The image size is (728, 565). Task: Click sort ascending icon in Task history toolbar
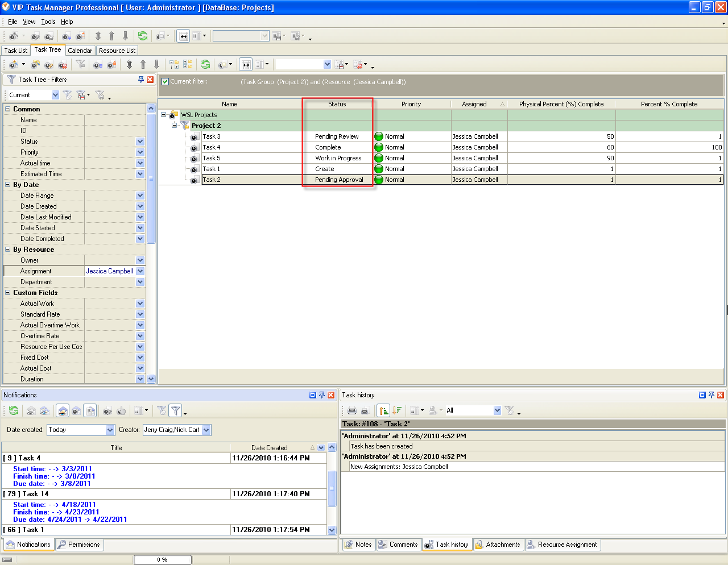[383, 410]
